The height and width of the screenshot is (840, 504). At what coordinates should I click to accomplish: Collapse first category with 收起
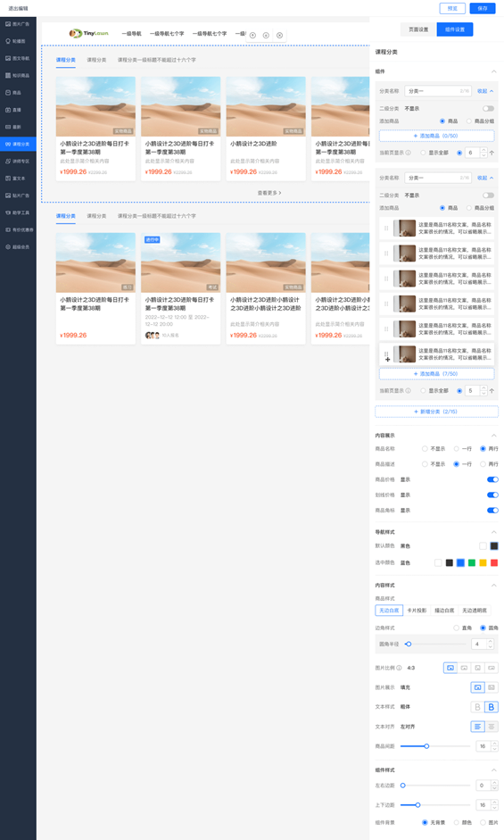(x=485, y=91)
